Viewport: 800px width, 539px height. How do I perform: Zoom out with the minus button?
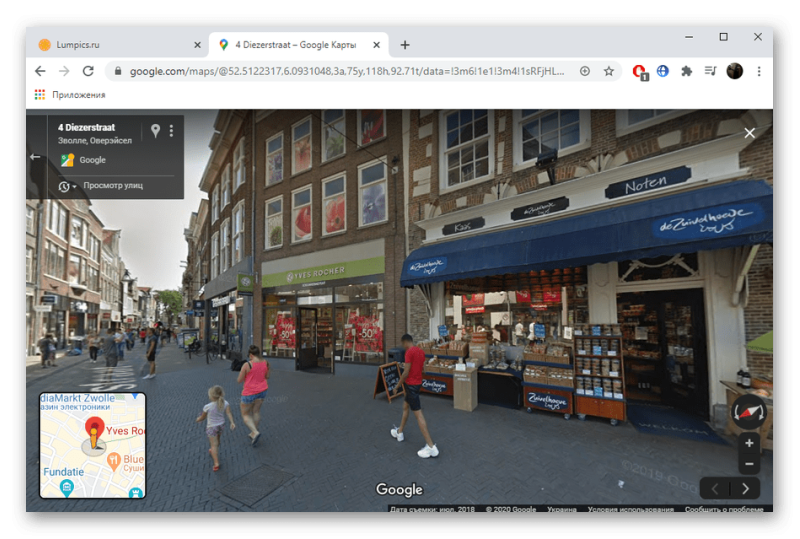pos(749,464)
